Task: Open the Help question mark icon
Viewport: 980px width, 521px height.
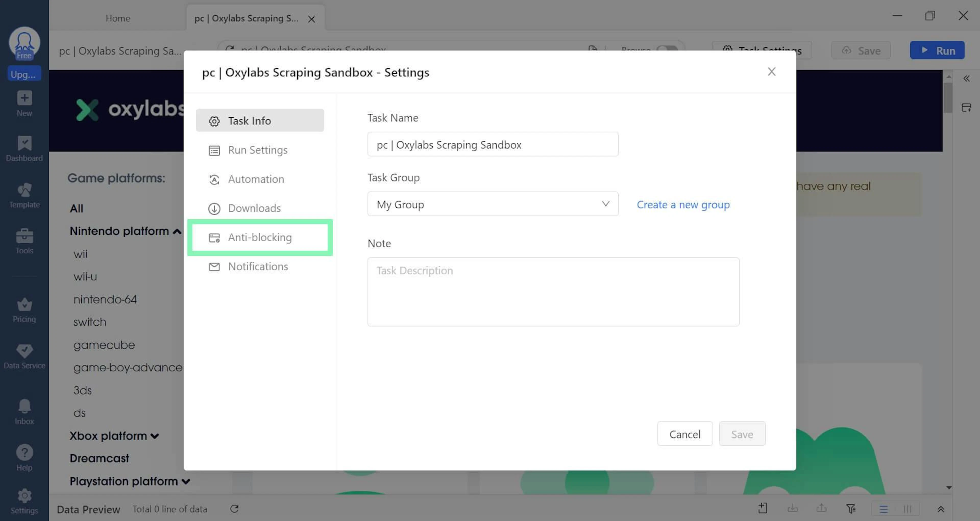Action: pos(24,453)
